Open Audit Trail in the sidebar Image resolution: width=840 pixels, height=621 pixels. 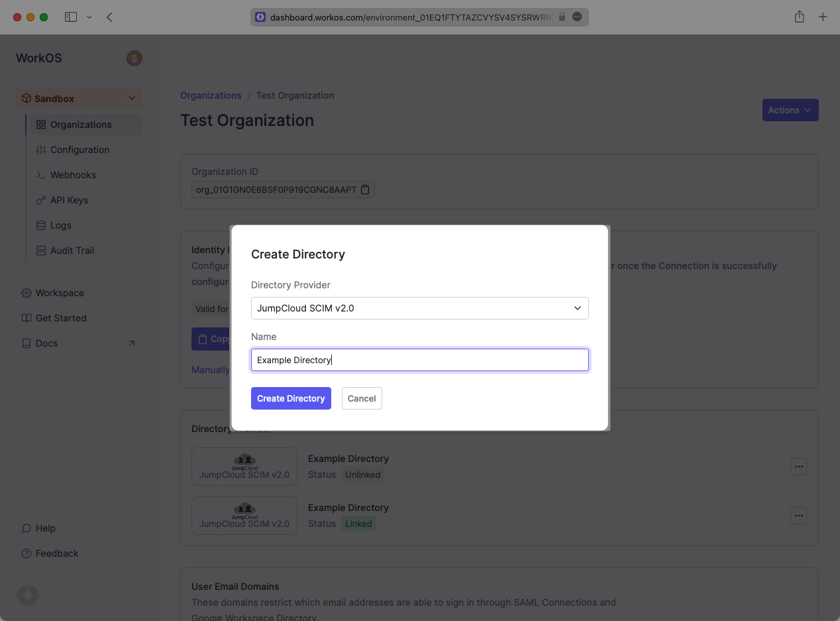(x=72, y=251)
